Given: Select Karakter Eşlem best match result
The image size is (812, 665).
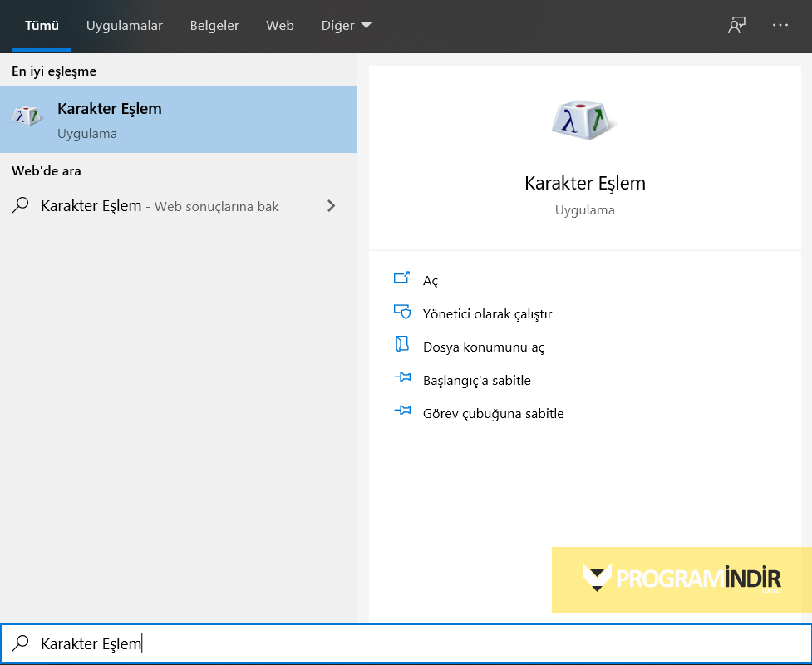Looking at the screenshot, I should coord(178,120).
